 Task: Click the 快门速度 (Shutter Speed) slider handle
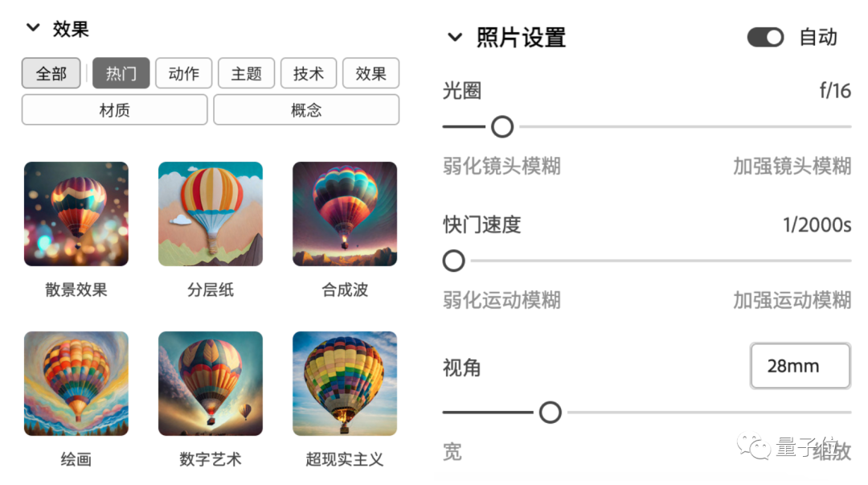tap(453, 261)
